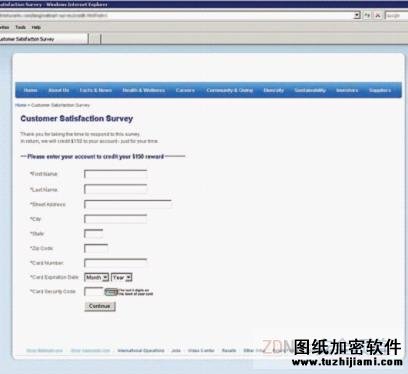Open Video Center footer link
Image resolution: width=408 pixels, height=374 pixels.
point(201,350)
